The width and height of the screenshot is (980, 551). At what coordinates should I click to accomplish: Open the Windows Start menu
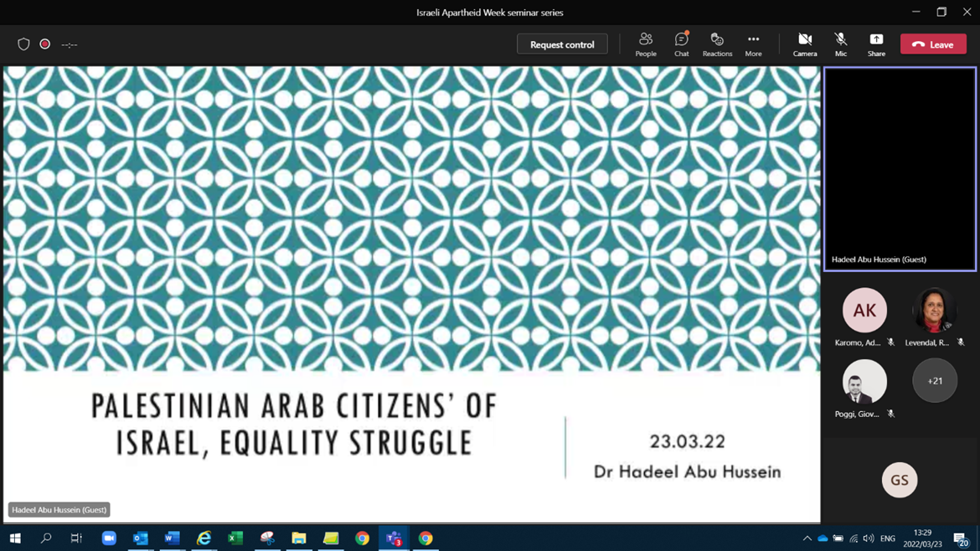coord(15,538)
